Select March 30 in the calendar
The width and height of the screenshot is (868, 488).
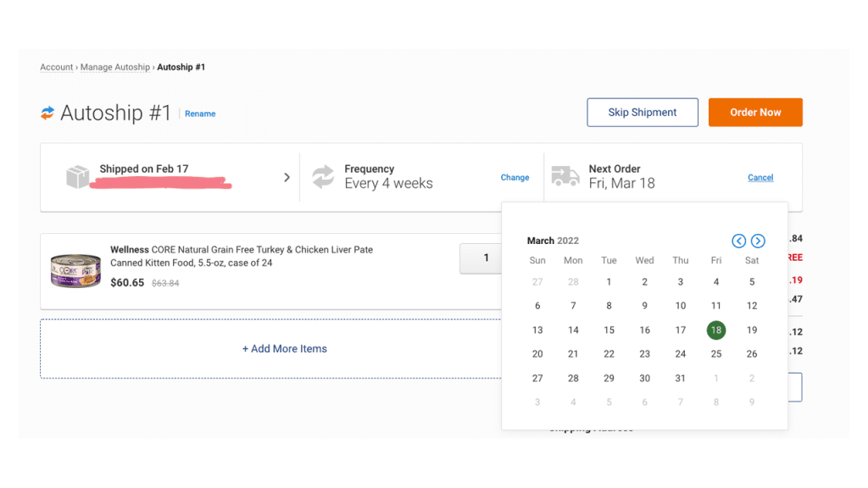pos(644,378)
